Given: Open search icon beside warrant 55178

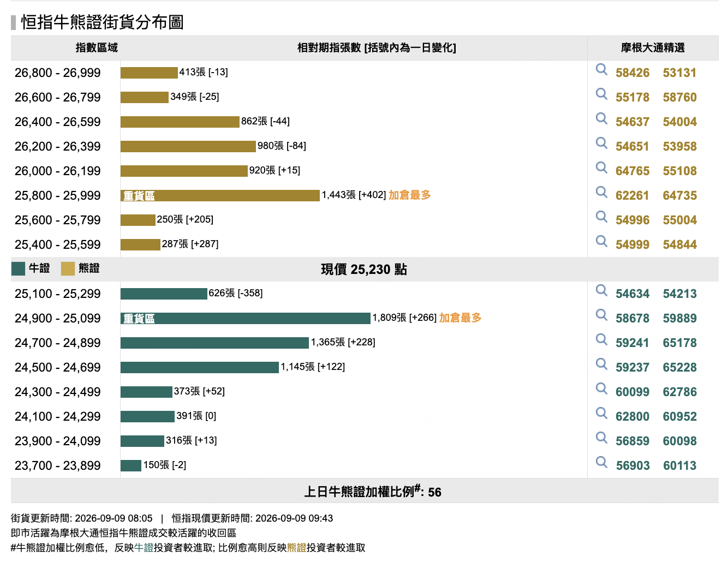Looking at the screenshot, I should (601, 94).
